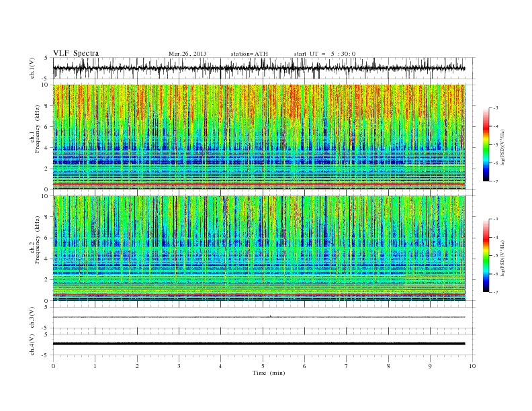Viewport: 532px width, 411px height.
Task: Select the "ch.4(V)" axis label
Action: coord(32,345)
